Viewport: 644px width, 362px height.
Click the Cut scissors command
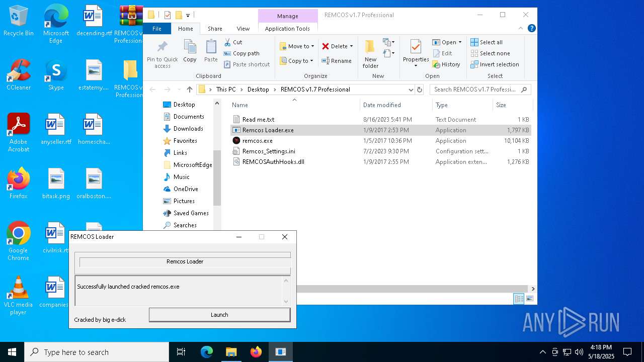click(233, 42)
